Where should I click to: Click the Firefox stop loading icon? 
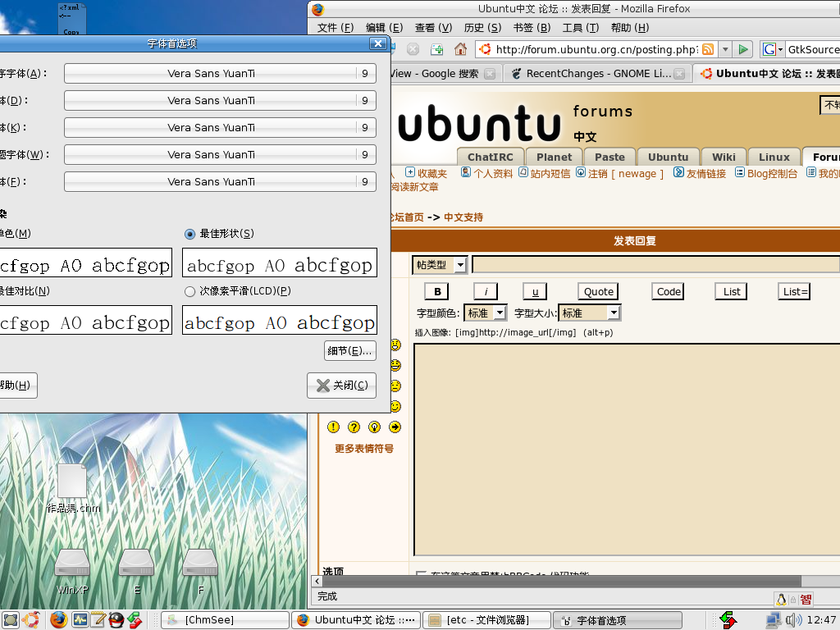coord(413,49)
